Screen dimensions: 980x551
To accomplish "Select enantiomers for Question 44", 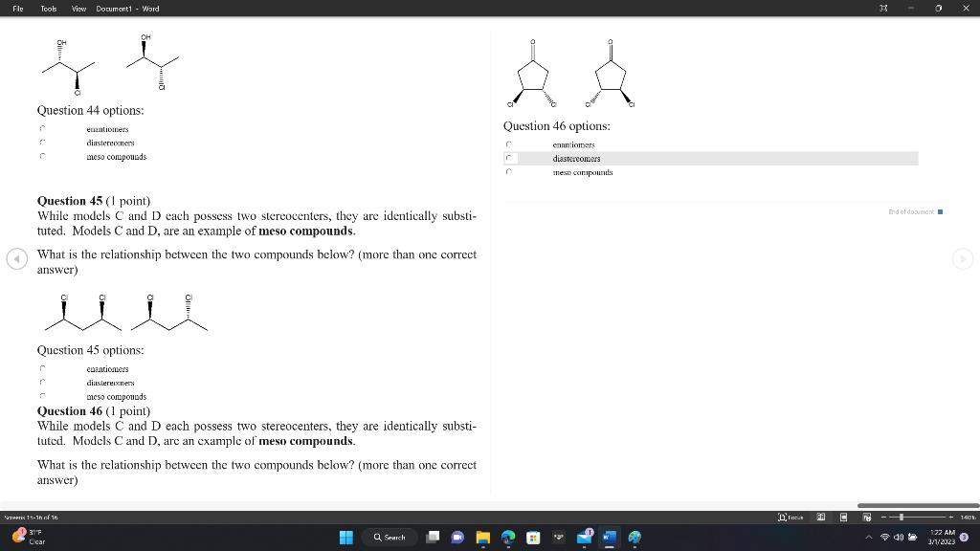I will click(x=42, y=128).
